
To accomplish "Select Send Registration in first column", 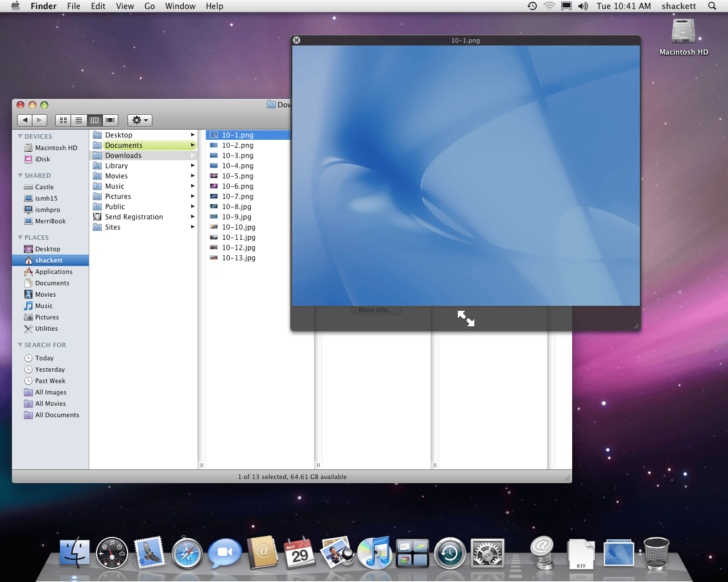I will pyautogui.click(x=143, y=217).
